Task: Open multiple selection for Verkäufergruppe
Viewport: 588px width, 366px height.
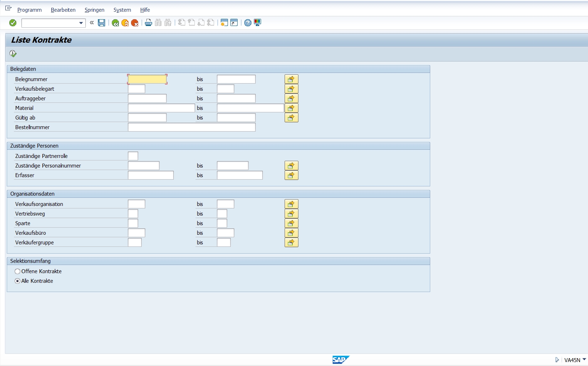Action: point(291,242)
